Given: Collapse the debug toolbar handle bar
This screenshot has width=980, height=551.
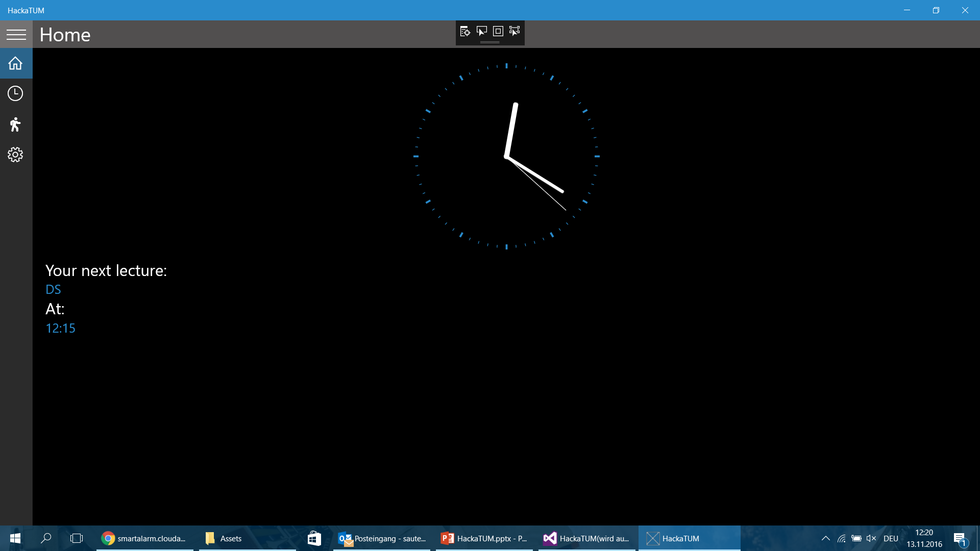Looking at the screenshot, I should (x=489, y=42).
